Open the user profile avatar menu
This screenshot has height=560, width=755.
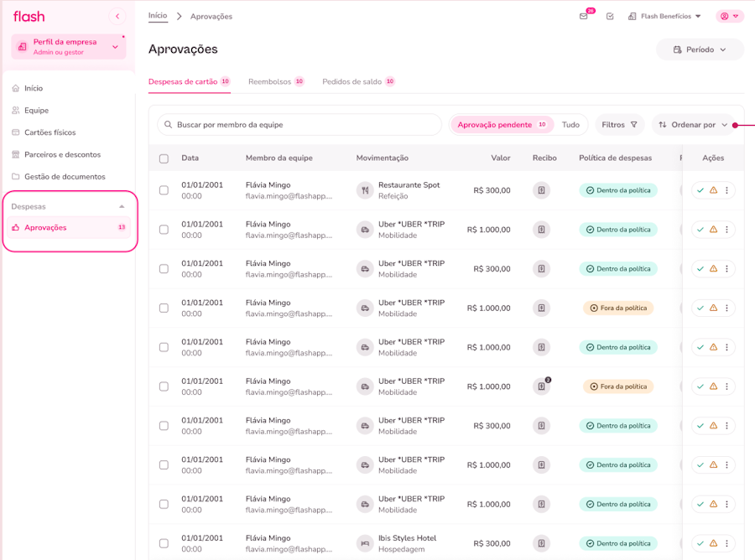click(730, 17)
